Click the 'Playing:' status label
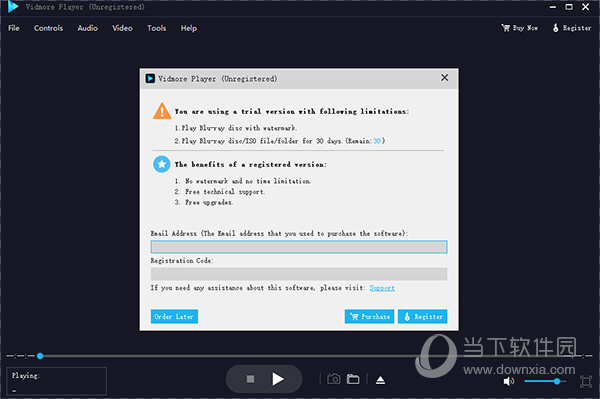 26,375
